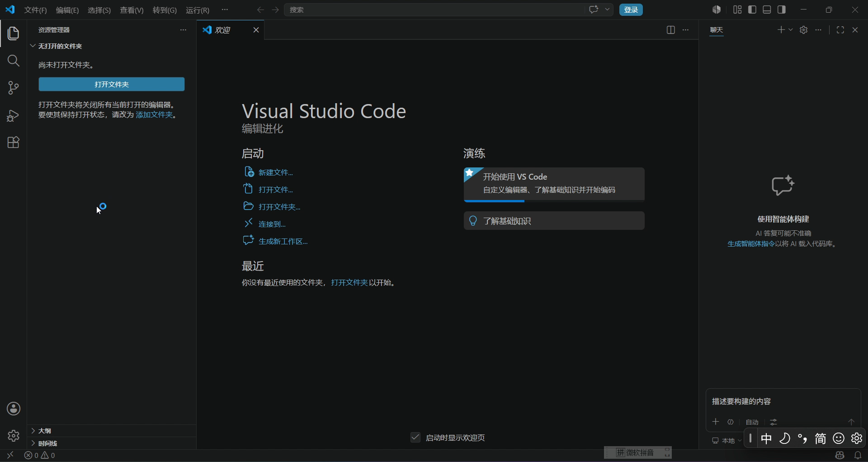868x462 pixels.
Task: Split the editor to the right
Action: pos(671,30)
